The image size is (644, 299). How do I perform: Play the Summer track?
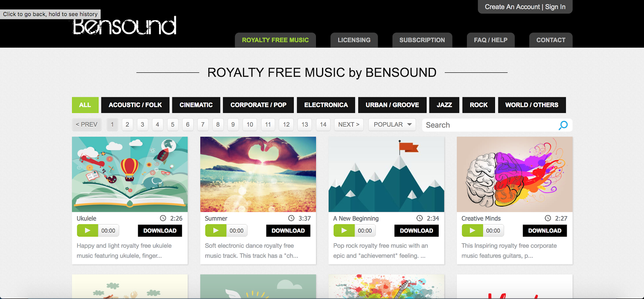(x=216, y=231)
